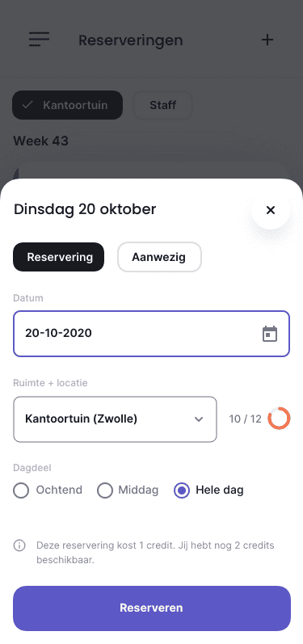
Task: Click the chevron arrow in location dropdown
Action: (199, 419)
